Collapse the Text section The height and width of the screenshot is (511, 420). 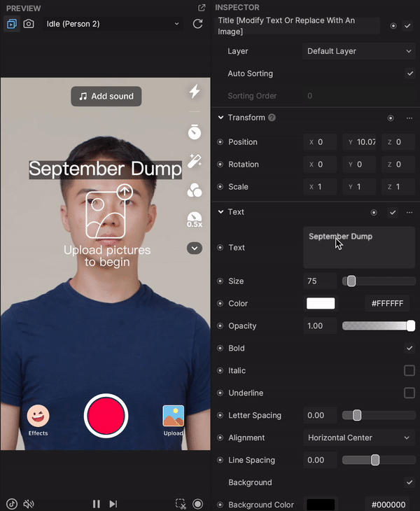[220, 212]
